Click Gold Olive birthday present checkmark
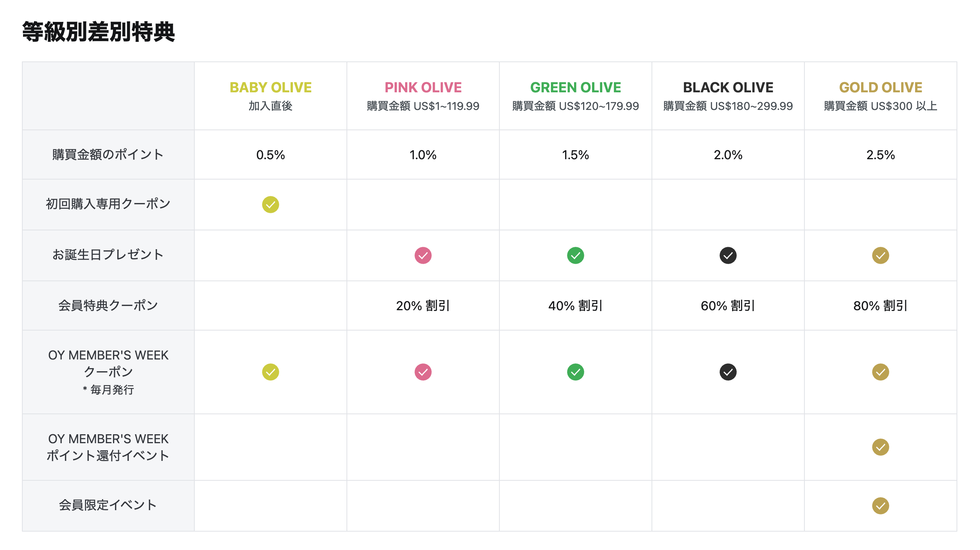 tap(881, 255)
